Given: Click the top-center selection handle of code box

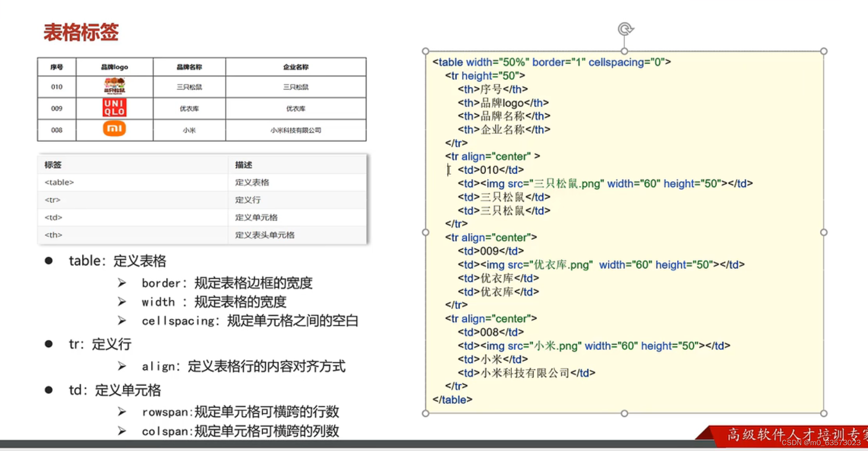Looking at the screenshot, I should point(625,51).
